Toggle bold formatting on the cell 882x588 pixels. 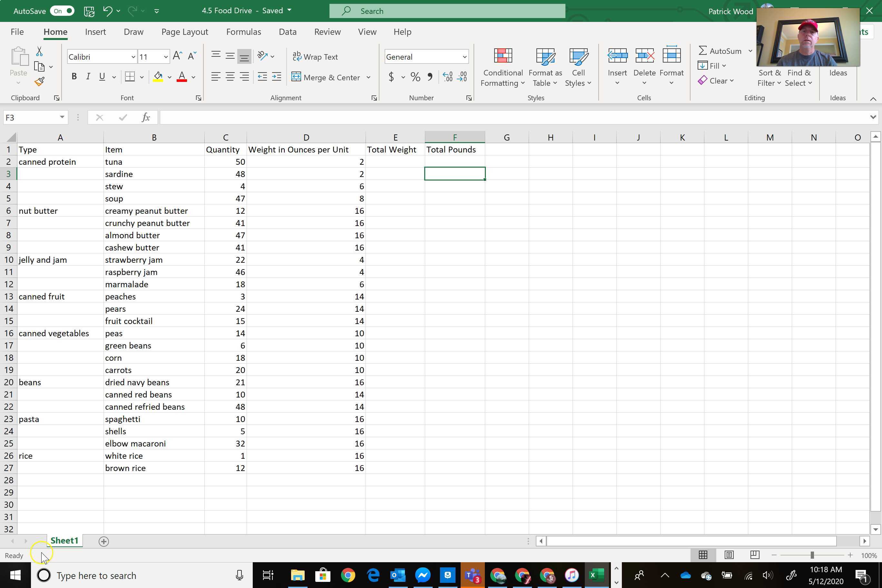coord(74,76)
